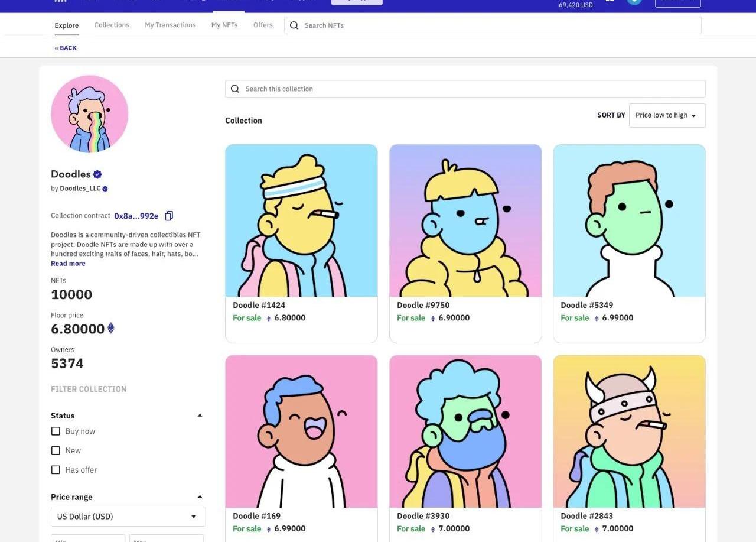Open the Doodle #9750 NFT thumbnail
Viewport: 756px width, 542px height.
click(x=465, y=220)
